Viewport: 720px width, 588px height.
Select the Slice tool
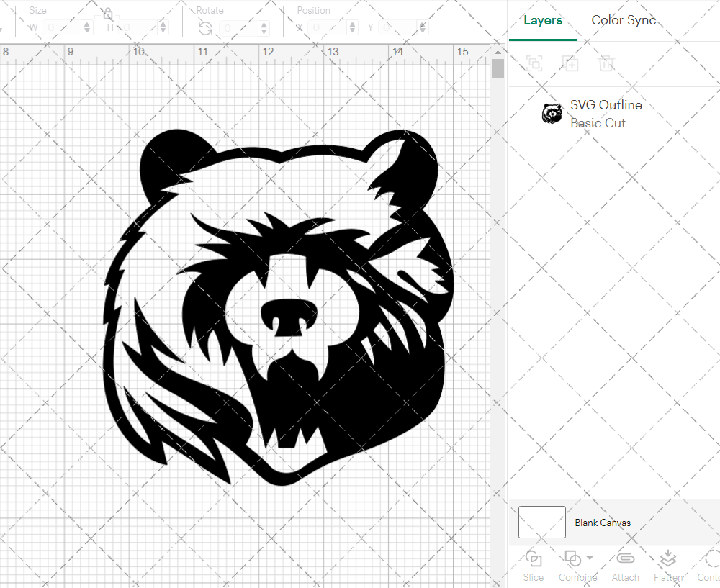click(533, 566)
